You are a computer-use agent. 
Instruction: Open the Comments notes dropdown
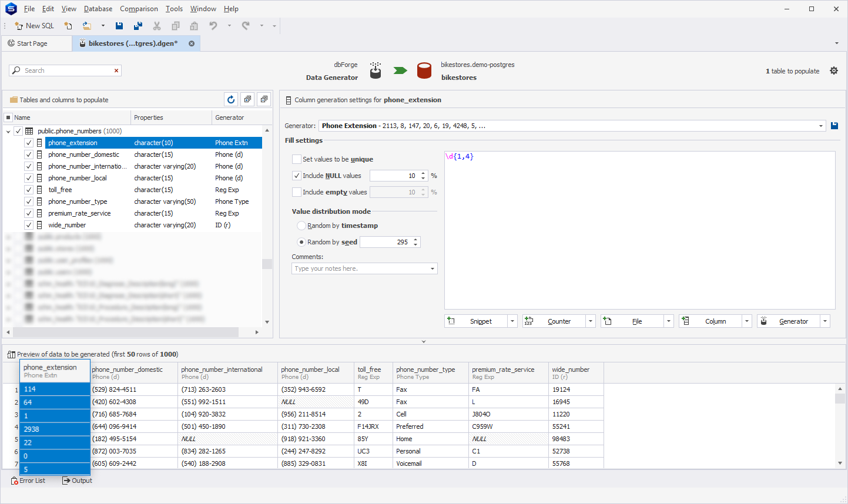point(433,268)
